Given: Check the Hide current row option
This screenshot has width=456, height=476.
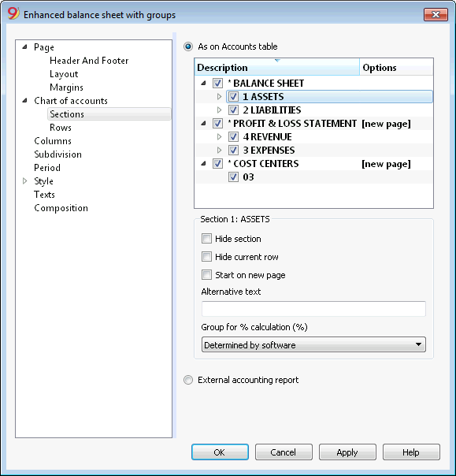Looking at the screenshot, I should (206, 257).
